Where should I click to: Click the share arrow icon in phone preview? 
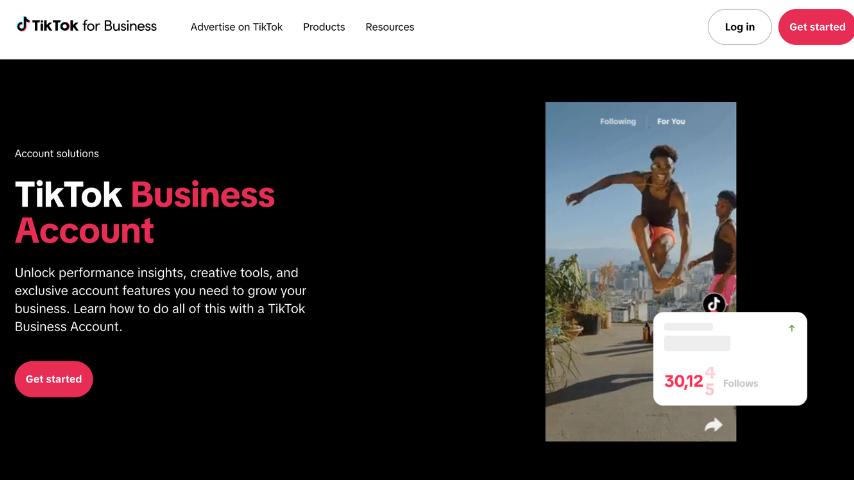point(713,424)
